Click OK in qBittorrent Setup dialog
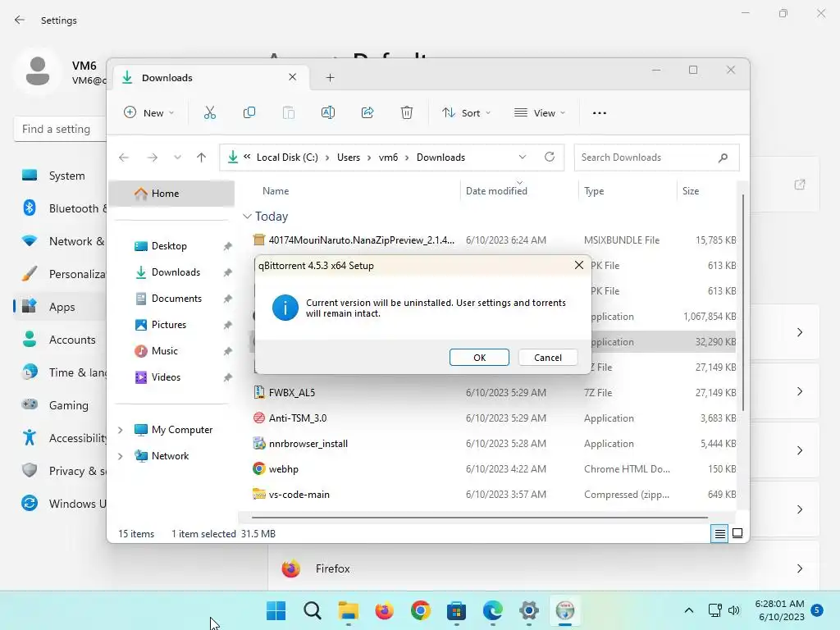 point(479,358)
